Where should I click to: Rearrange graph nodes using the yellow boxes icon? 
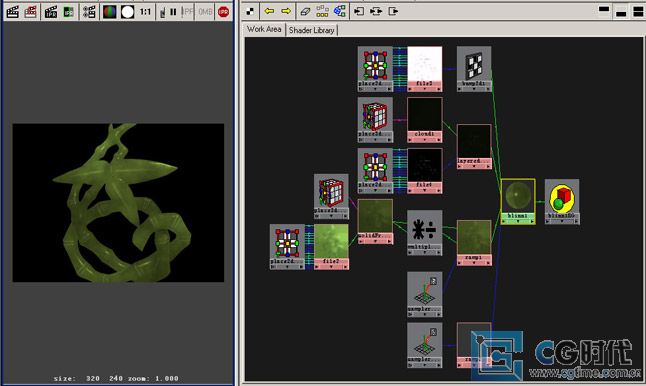point(322,11)
